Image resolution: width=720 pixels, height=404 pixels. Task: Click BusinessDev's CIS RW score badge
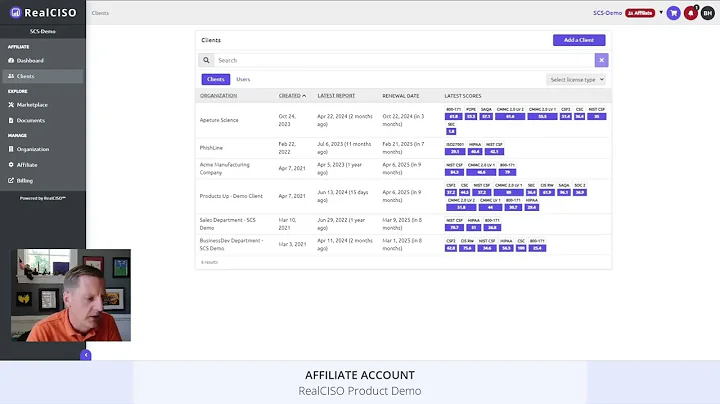click(467, 248)
